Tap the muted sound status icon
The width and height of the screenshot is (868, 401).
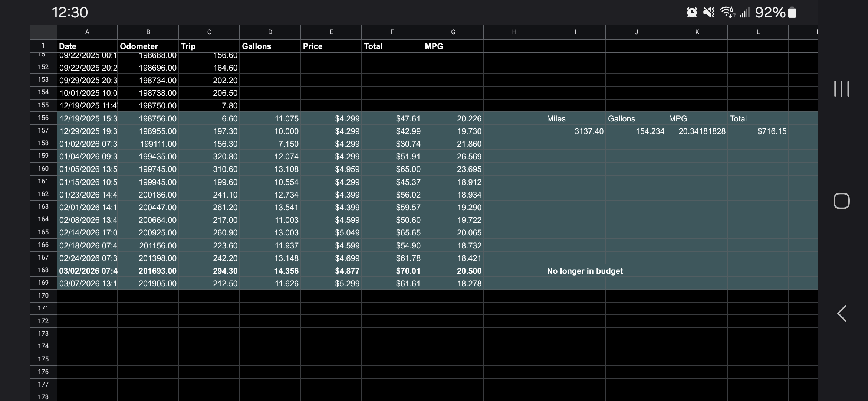pyautogui.click(x=708, y=13)
